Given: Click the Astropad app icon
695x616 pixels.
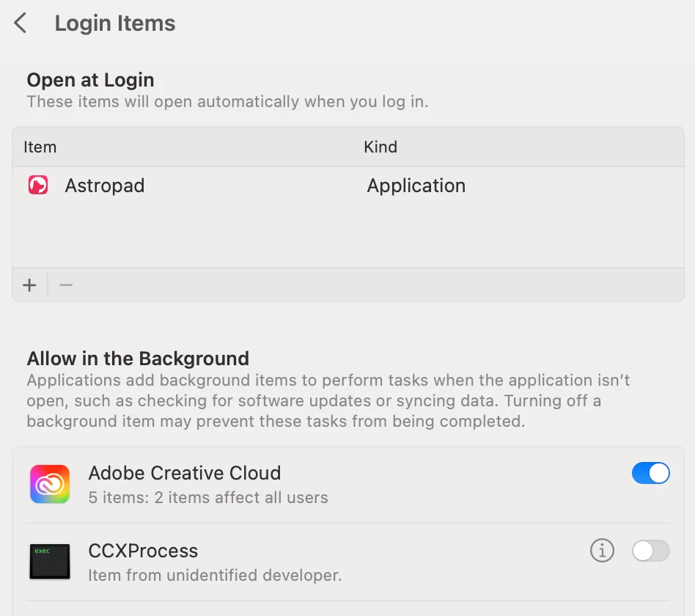Looking at the screenshot, I should point(38,186).
